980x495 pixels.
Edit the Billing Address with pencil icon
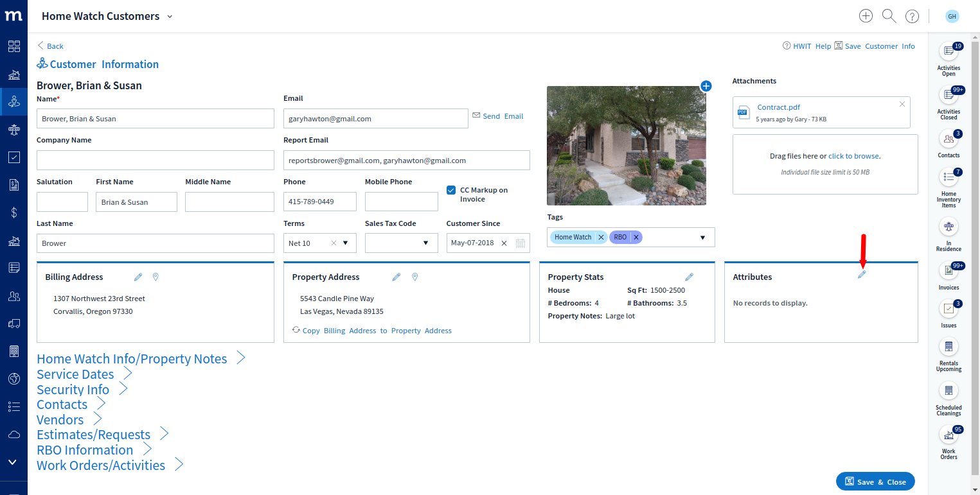pyautogui.click(x=138, y=277)
